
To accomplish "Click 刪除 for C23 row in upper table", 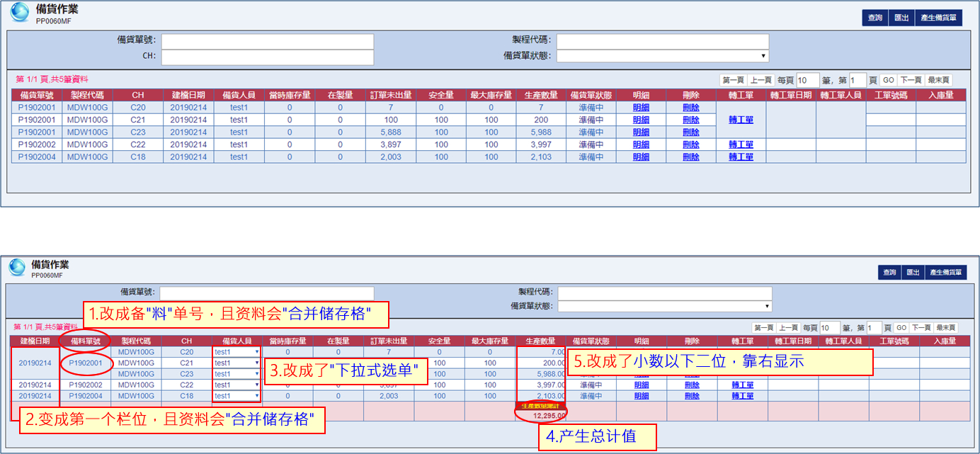I will point(691,132).
